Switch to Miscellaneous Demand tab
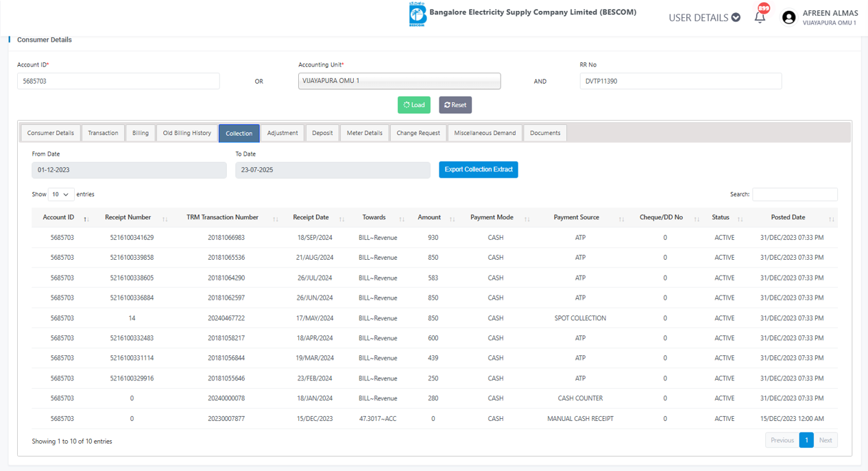Viewport: 868px width, 471px height. tap(485, 133)
